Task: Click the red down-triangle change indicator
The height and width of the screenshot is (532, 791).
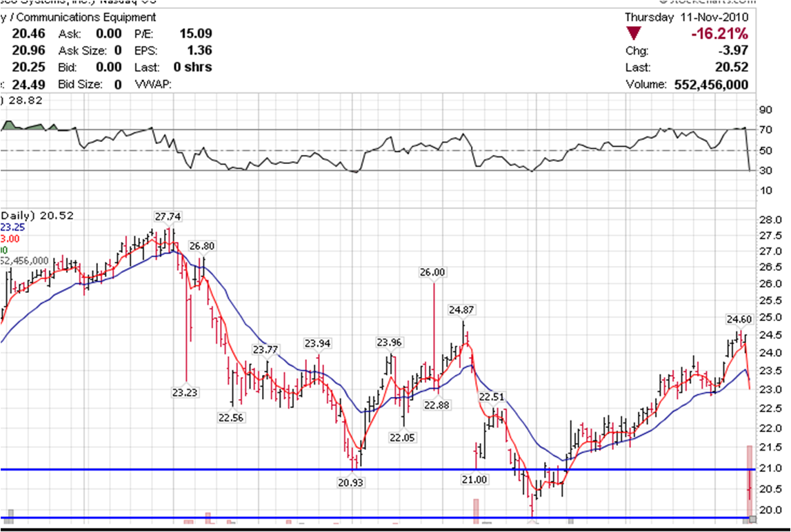Action: tap(633, 34)
